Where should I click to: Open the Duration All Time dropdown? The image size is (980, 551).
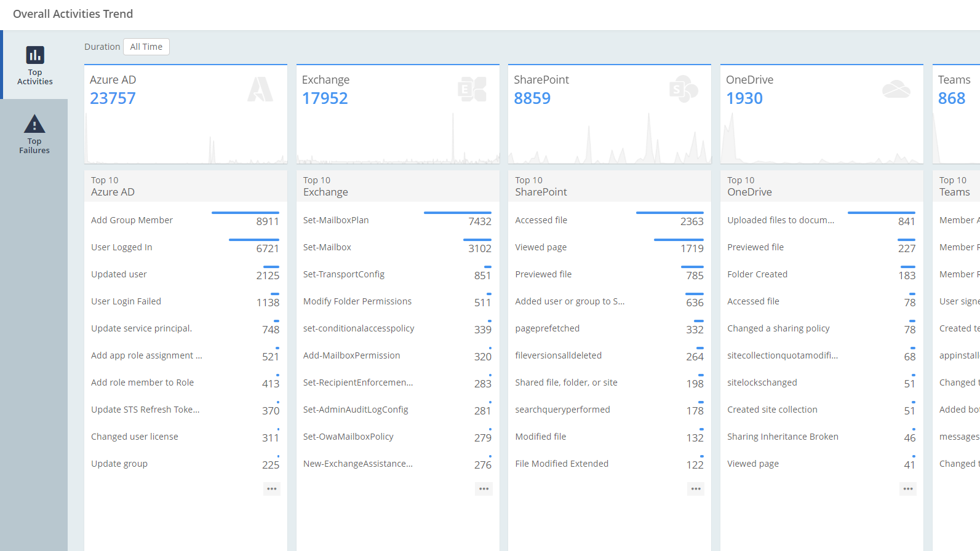[146, 47]
